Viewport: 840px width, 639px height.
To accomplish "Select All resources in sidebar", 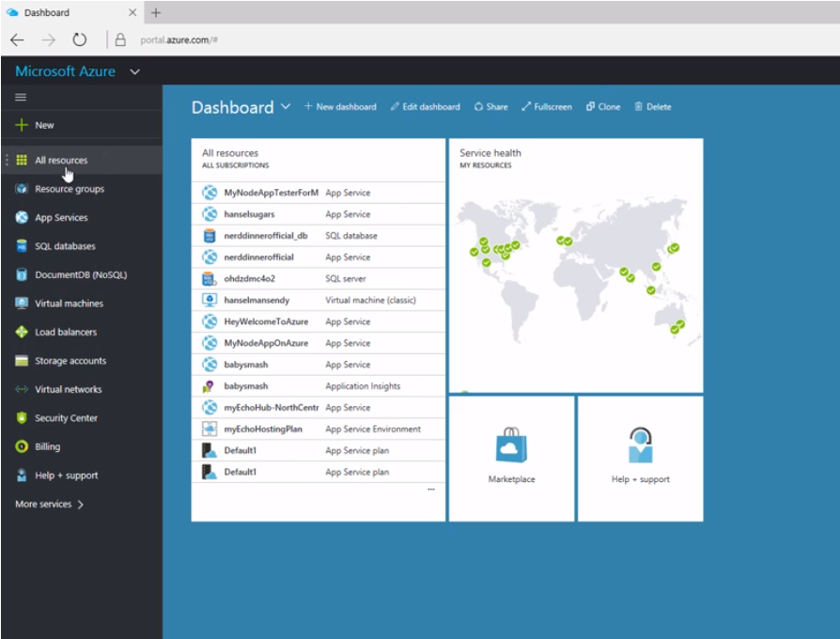I will pyautogui.click(x=82, y=160).
